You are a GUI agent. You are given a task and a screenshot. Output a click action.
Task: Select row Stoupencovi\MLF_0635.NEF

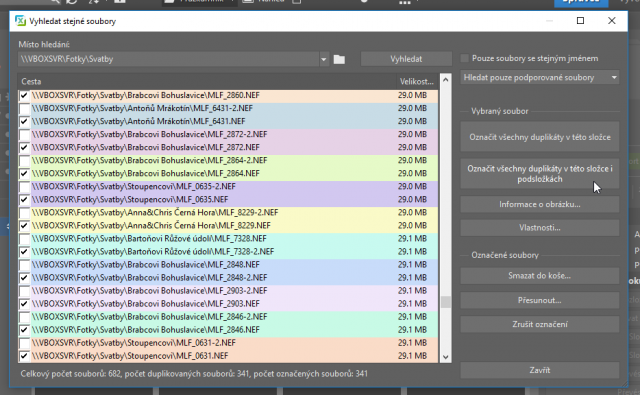click(228, 200)
